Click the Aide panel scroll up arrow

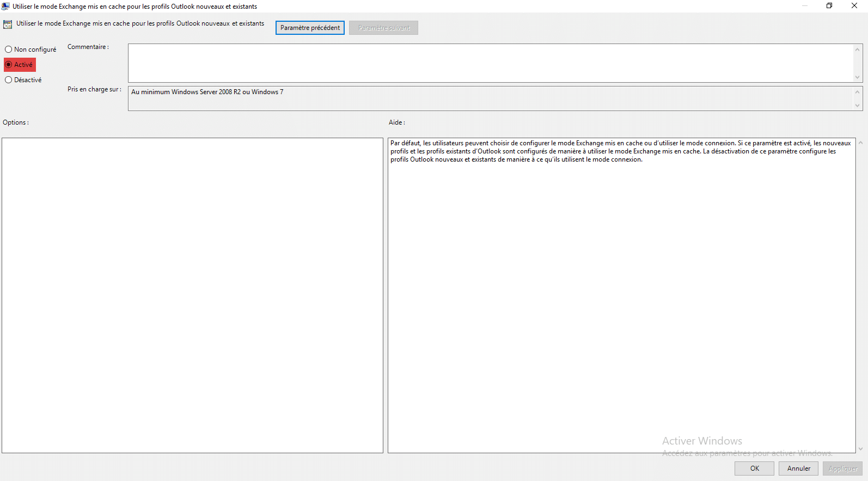coord(860,143)
